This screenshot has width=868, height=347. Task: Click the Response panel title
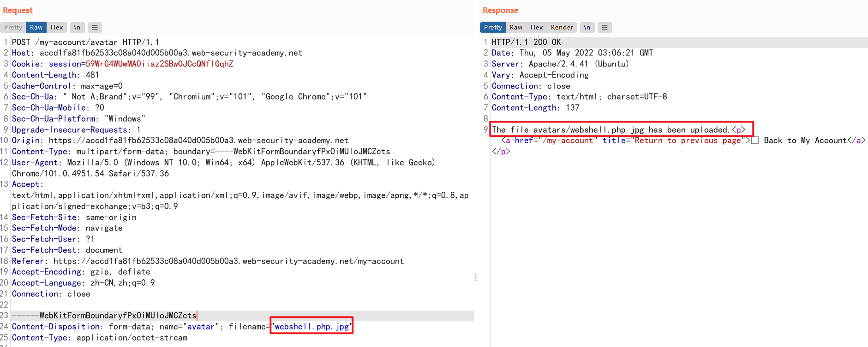tap(500, 10)
